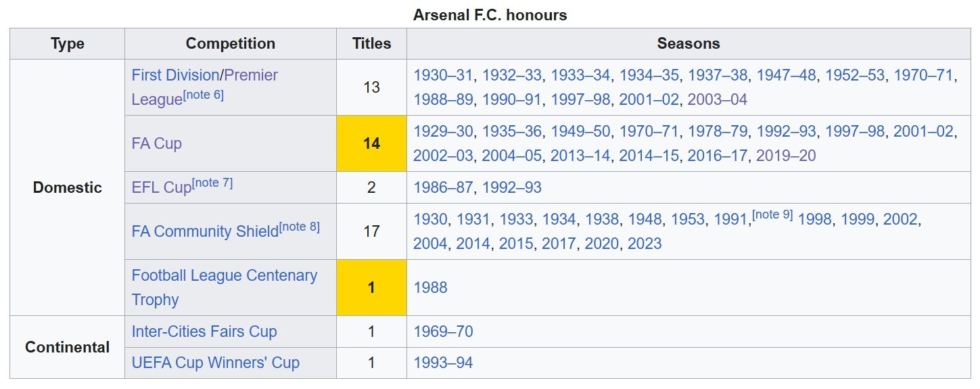Open the 2023 Community Shield link
Screen dimensions: 980x389
click(645, 244)
